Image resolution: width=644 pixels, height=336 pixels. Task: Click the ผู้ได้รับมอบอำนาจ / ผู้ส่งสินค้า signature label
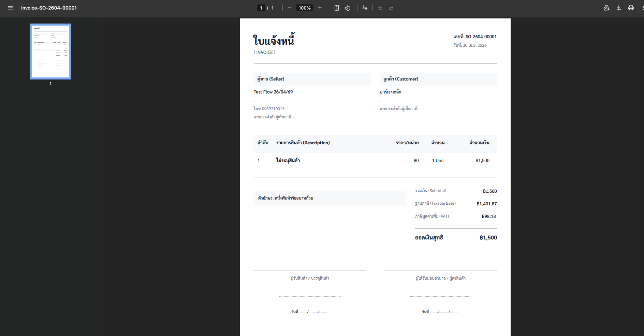click(440, 278)
